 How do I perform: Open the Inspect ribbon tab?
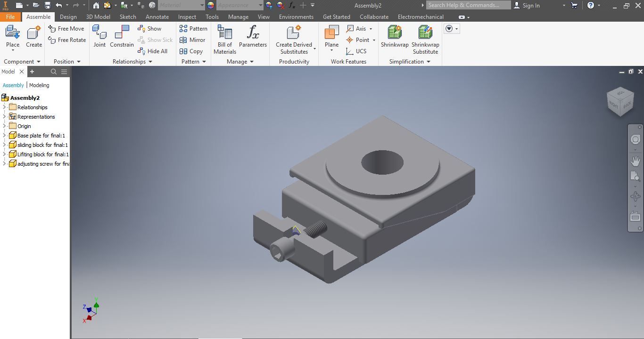pyautogui.click(x=187, y=17)
